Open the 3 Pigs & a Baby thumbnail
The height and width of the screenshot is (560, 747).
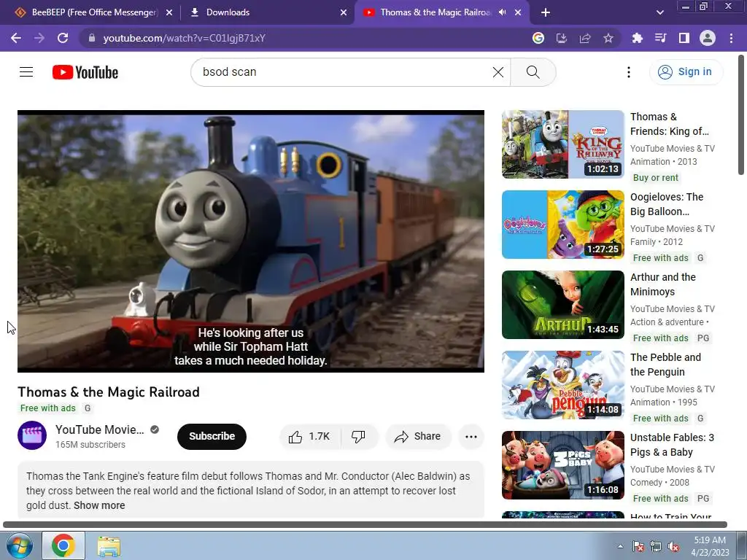(562, 465)
